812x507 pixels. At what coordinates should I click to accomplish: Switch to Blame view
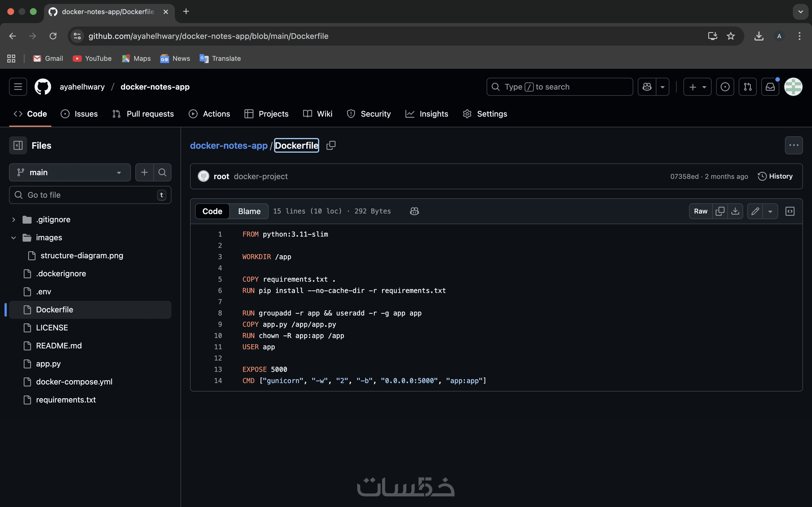point(249,211)
